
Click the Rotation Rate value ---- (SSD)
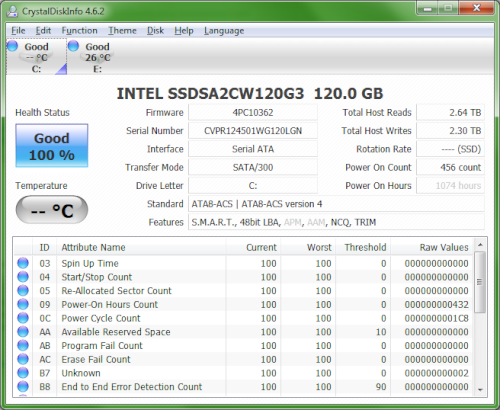(x=450, y=149)
